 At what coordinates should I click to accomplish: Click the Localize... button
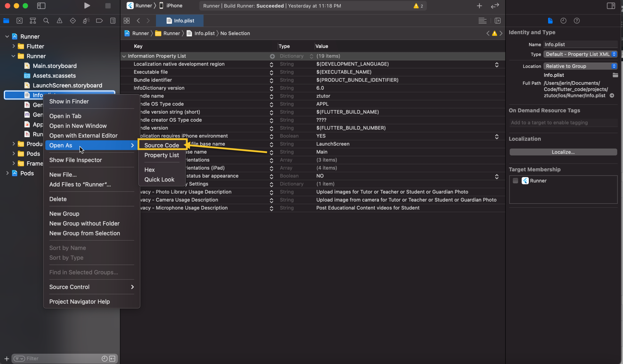pos(563,152)
